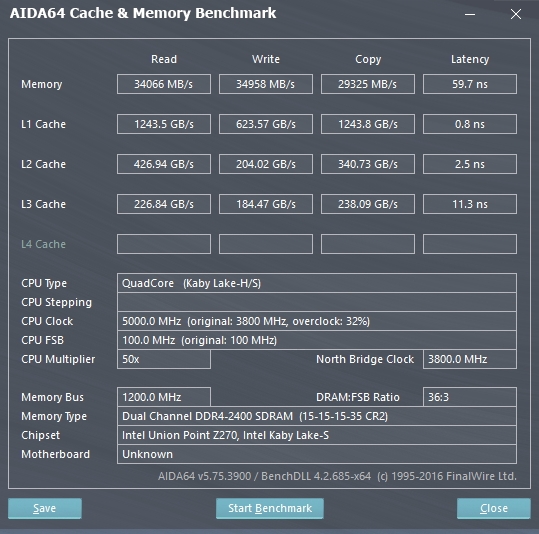Click Chipset Intel Union Point Z270 field

coord(317,435)
